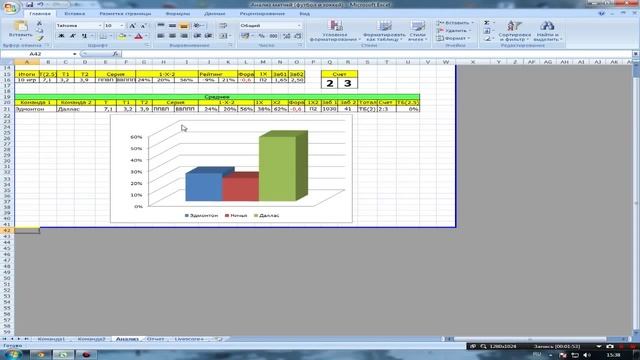This screenshot has height=360, width=640.
Task: Click inside the formula bar
Action: click(x=376, y=54)
